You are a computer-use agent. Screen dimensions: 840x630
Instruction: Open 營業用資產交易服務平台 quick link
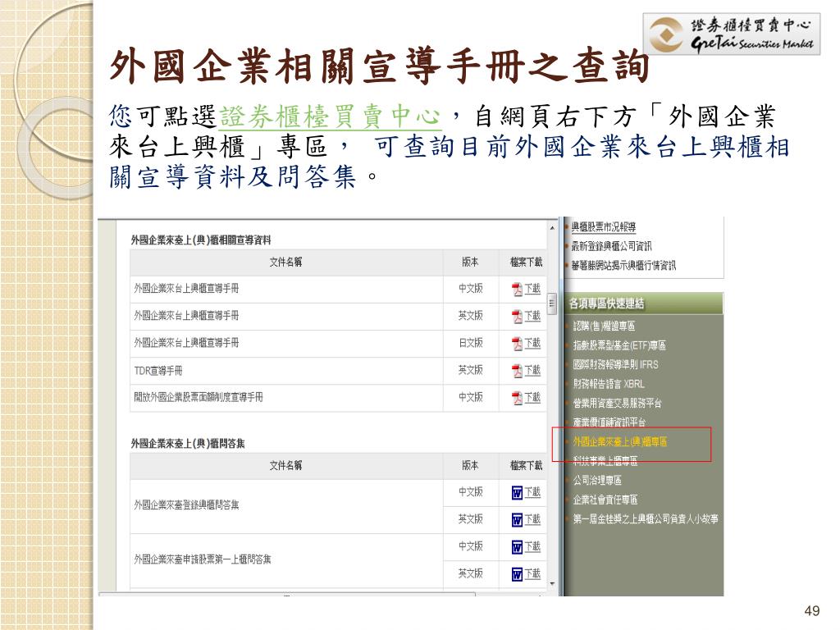[x=617, y=404]
